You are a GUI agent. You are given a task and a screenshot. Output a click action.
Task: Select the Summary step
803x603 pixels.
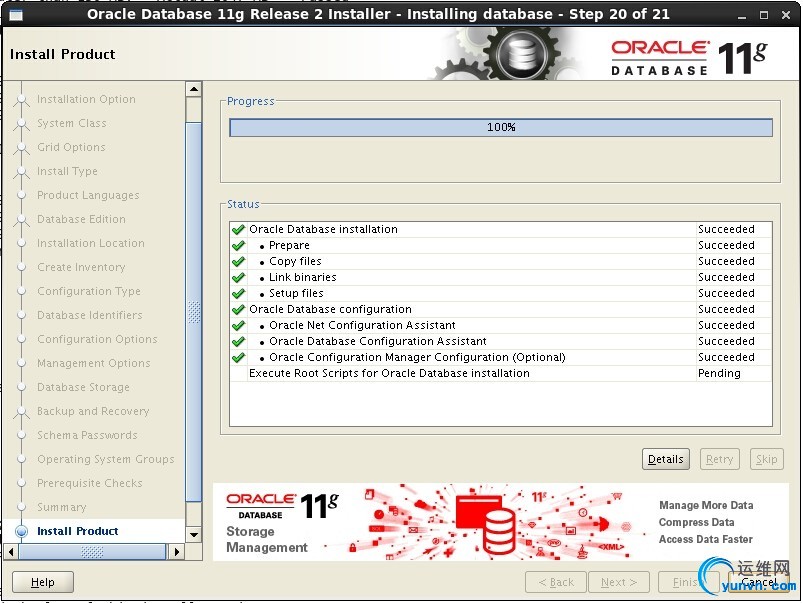click(x=61, y=507)
